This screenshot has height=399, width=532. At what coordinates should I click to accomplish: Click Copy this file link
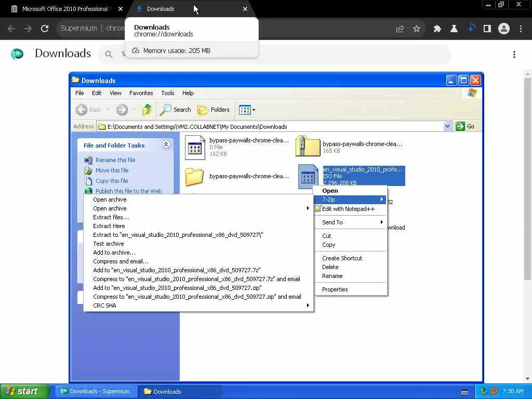pyautogui.click(x=112, y=181)
